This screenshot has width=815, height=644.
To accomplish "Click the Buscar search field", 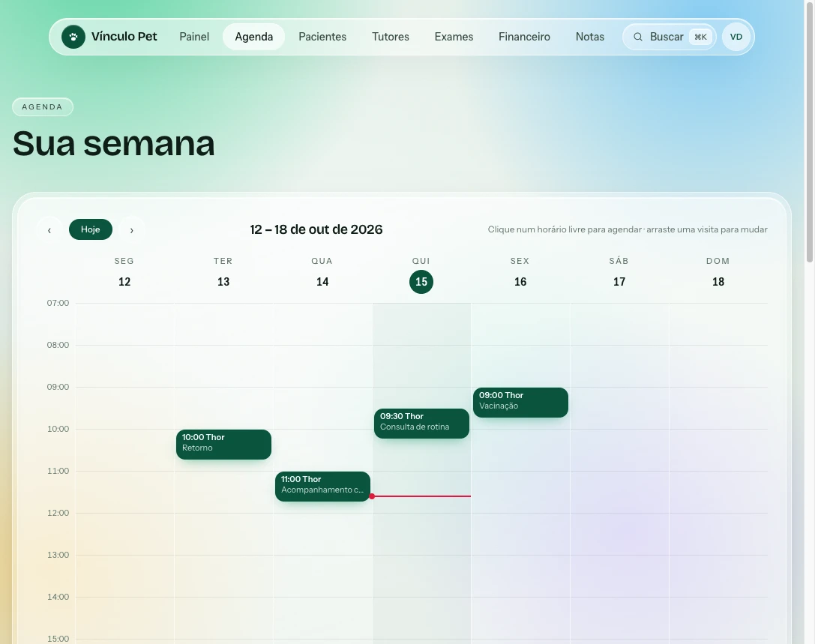I will tap(670, 37).
